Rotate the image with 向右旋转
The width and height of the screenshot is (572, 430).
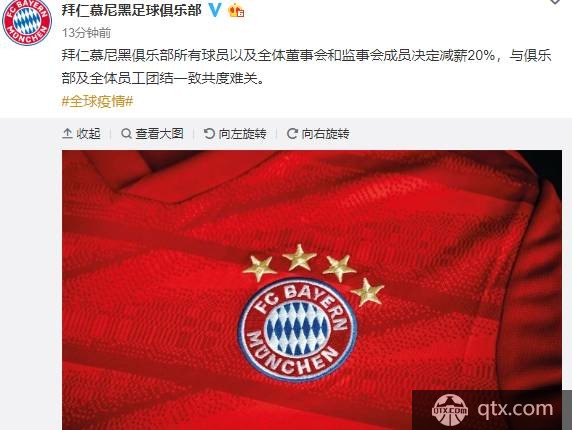(x=325, y=133)
